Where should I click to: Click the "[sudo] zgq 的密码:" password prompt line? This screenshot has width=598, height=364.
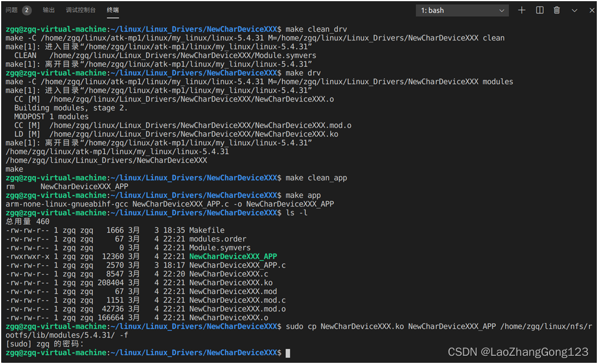point(45,344)
